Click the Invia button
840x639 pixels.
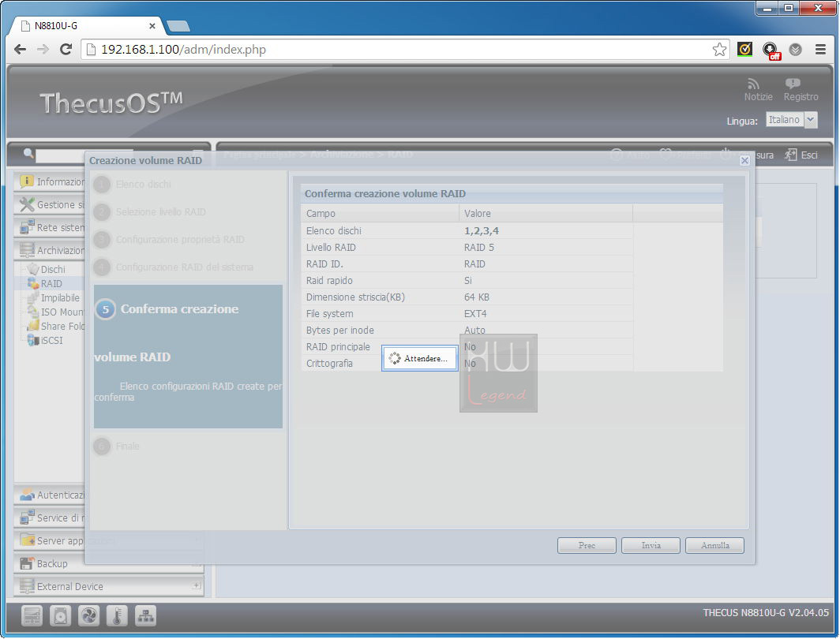(x=651, y=545)
